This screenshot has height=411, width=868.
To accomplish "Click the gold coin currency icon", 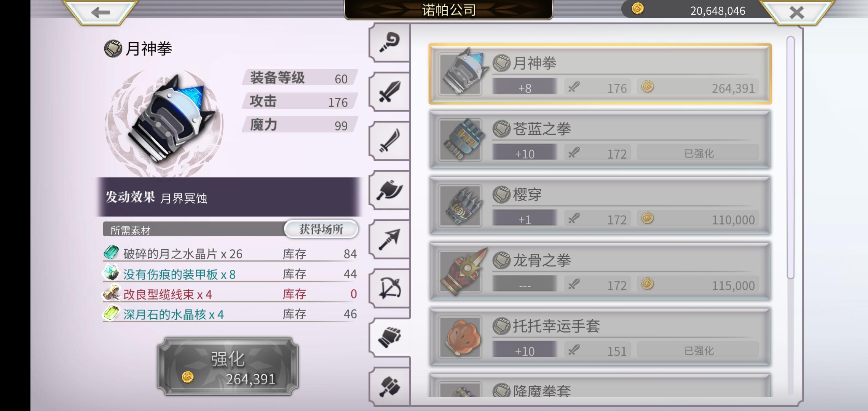I will pos(638,9).
